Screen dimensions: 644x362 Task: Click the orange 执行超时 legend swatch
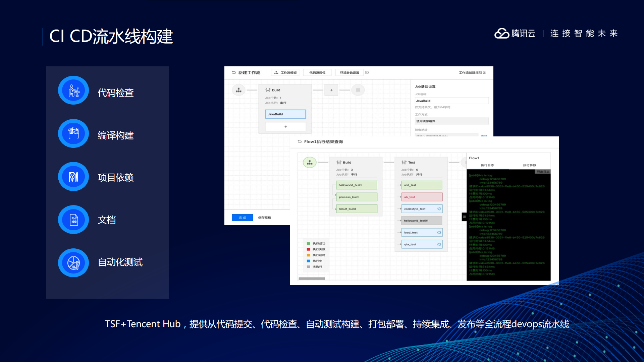[308, 255]
